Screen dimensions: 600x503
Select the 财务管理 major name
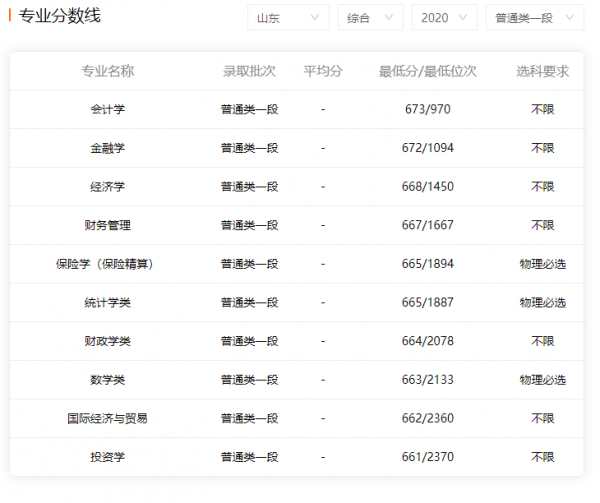pos(108,225)
